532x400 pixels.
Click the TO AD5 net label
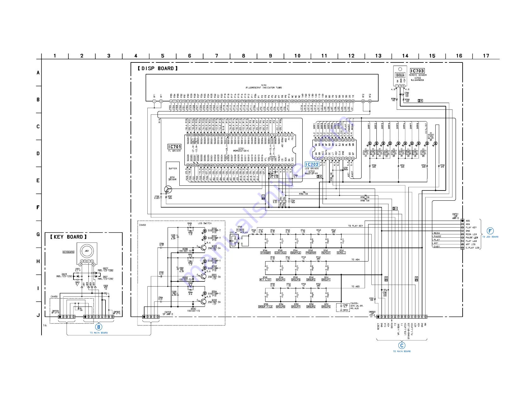click(356, 287)
